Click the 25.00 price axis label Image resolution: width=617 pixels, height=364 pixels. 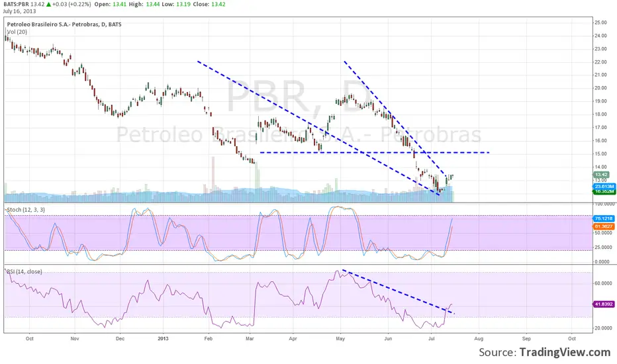[x=600, y=23]
